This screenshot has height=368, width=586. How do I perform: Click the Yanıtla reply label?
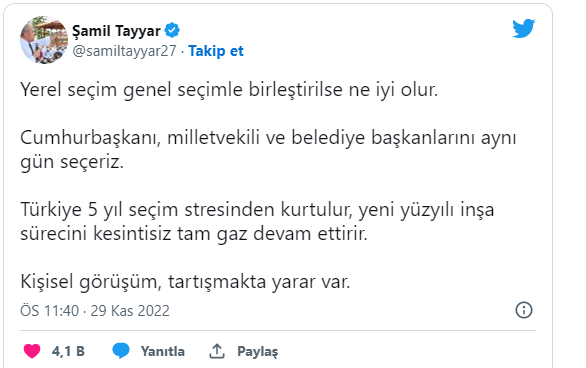(163, 351)
